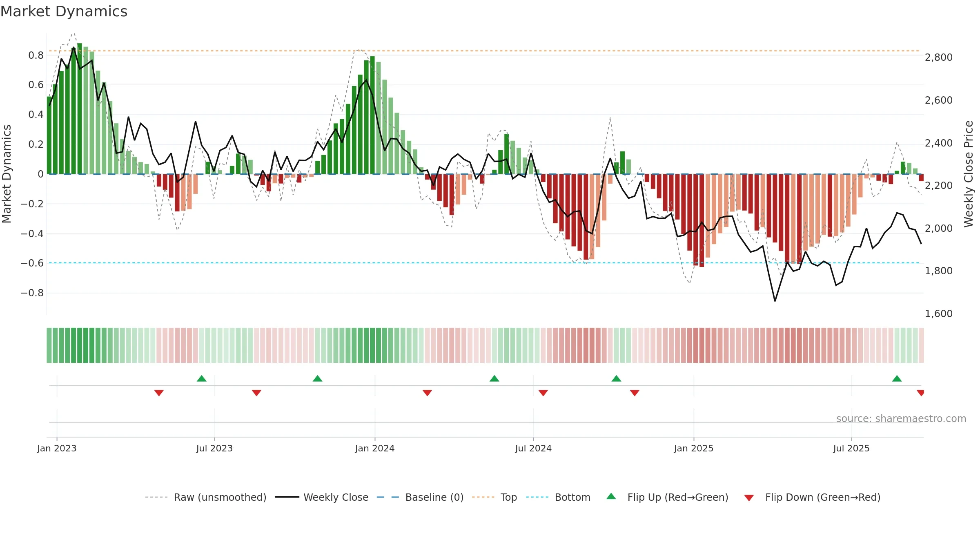Click the 0.4 left axis tick label
The image size is (980, 551).
pos(36,115)
